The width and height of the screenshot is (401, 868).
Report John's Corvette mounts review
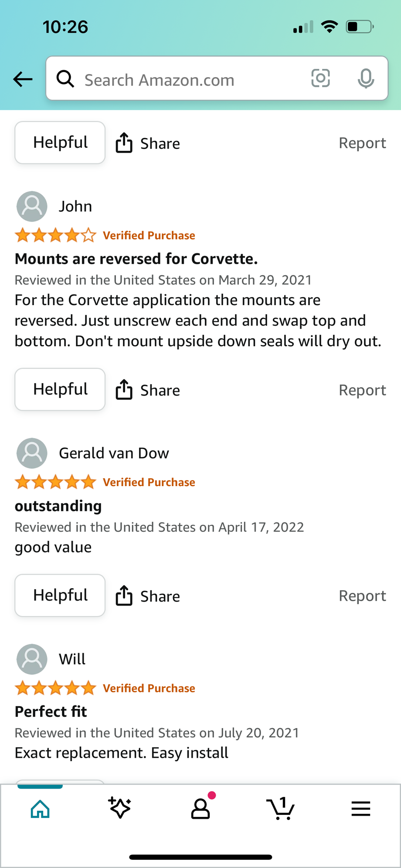362,390
